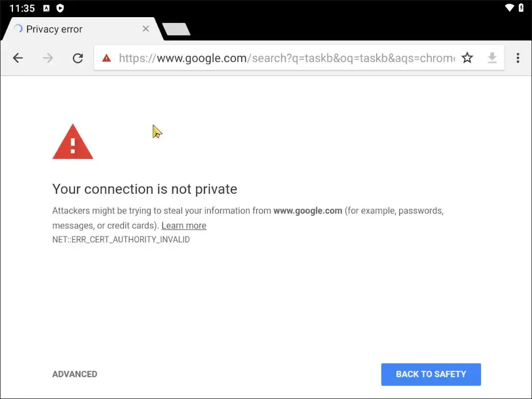Open a new tab with the blank tab button
532x399 pixels.
tap(176, 30)
